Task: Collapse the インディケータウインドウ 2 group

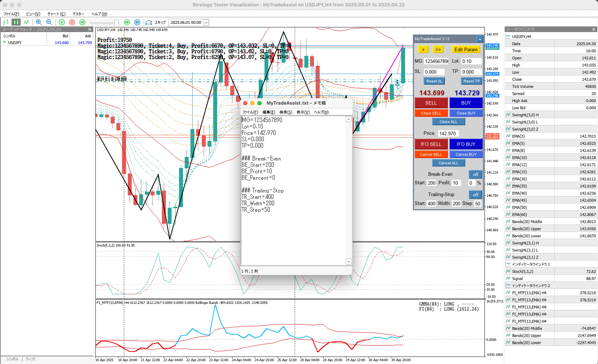Action: pyautogui.click(x=508, y=285)
